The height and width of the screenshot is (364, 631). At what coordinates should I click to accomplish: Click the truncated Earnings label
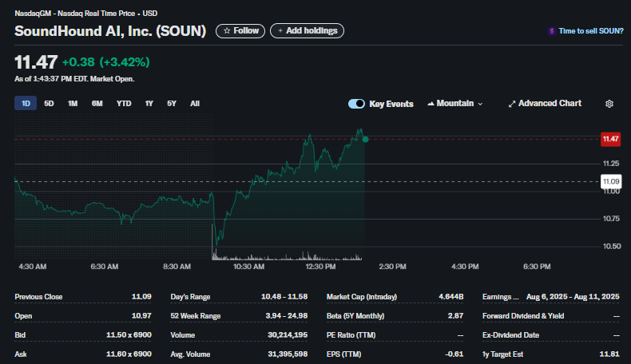(501, 297)
